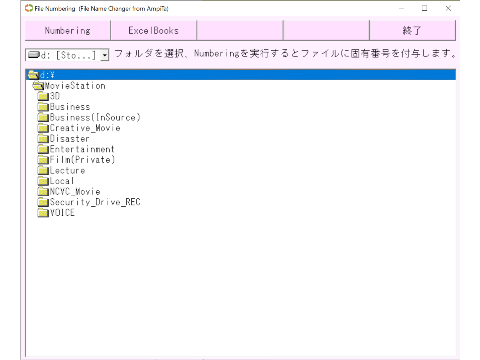This screenshot has width=480, height=360.
Task: Select the NCVC_Movie folder entry
Action: [69, 192]
